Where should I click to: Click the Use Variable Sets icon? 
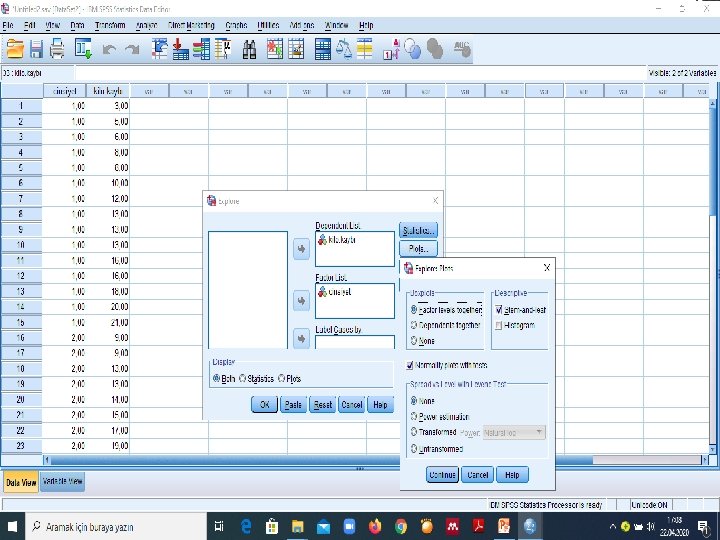[413, 49]
